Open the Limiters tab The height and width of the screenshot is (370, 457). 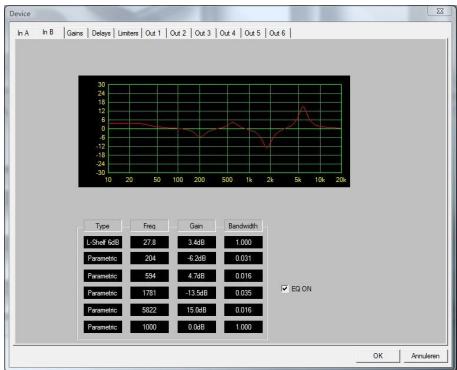(x=128, y=33)
